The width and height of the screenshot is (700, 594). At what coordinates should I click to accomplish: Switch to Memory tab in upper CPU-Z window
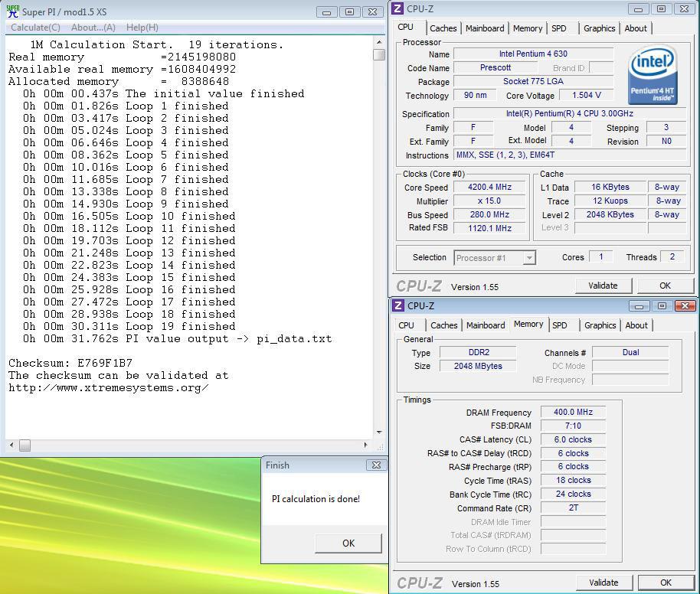(527, 28)
